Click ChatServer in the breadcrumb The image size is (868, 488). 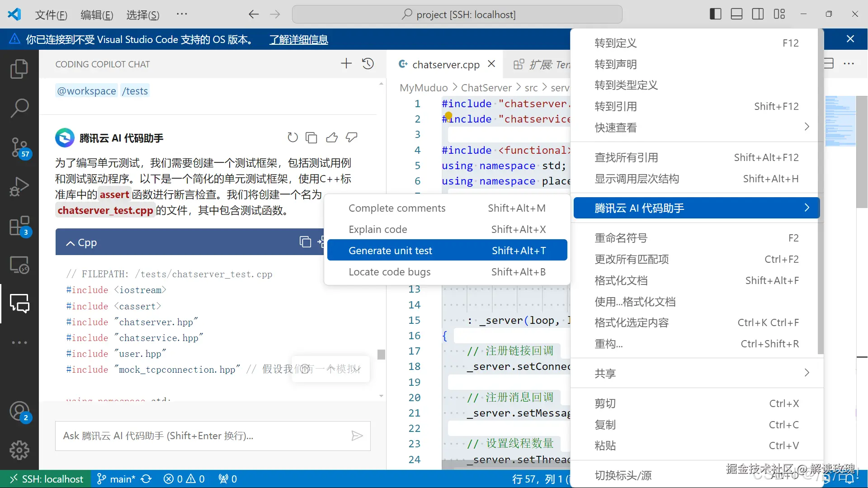click(486, 88)
